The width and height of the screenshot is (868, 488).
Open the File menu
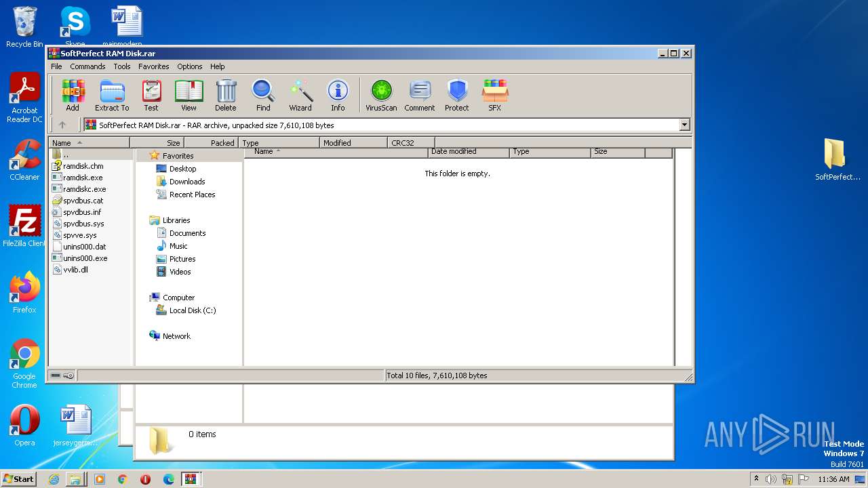[x=56, y=66]
